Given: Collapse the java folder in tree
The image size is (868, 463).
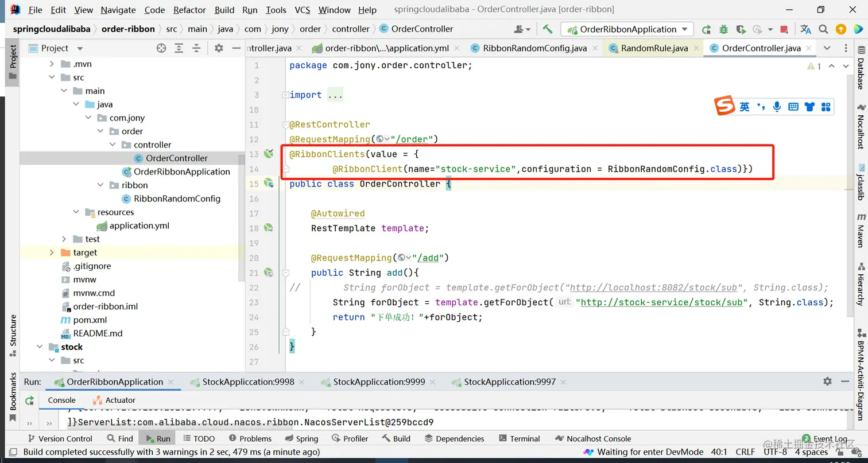Looking at the screenshot, I should [76, 104].
